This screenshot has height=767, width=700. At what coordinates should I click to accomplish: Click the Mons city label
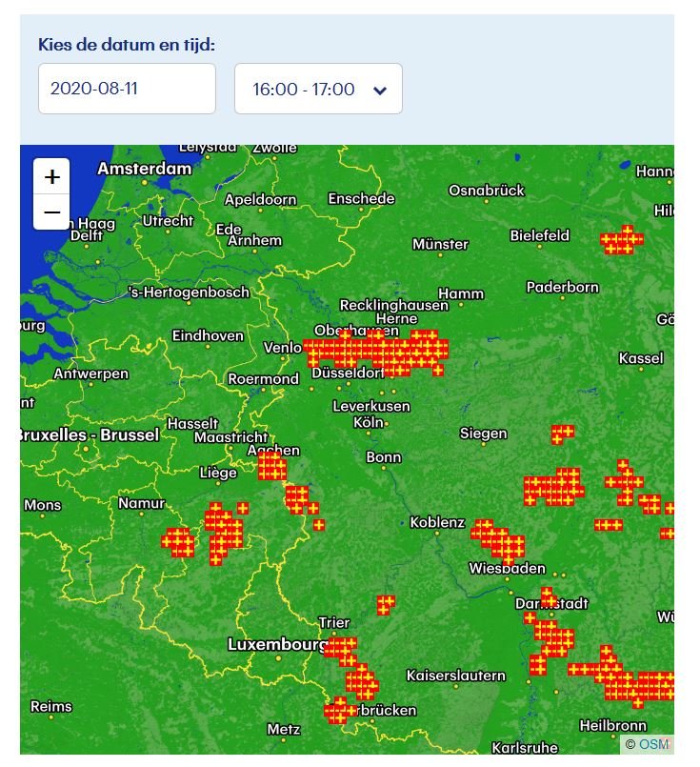click(43, 505)
